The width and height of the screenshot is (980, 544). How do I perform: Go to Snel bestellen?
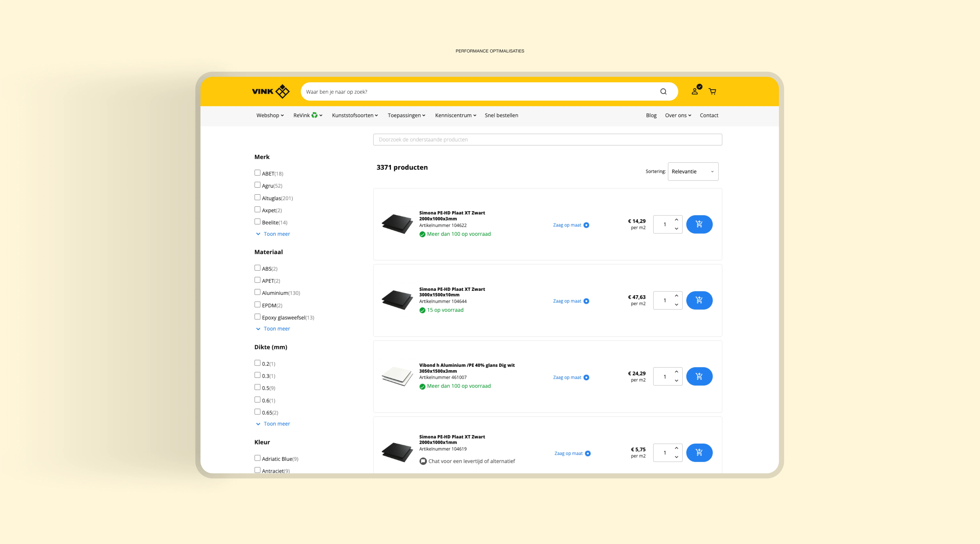tap(501, 115)
